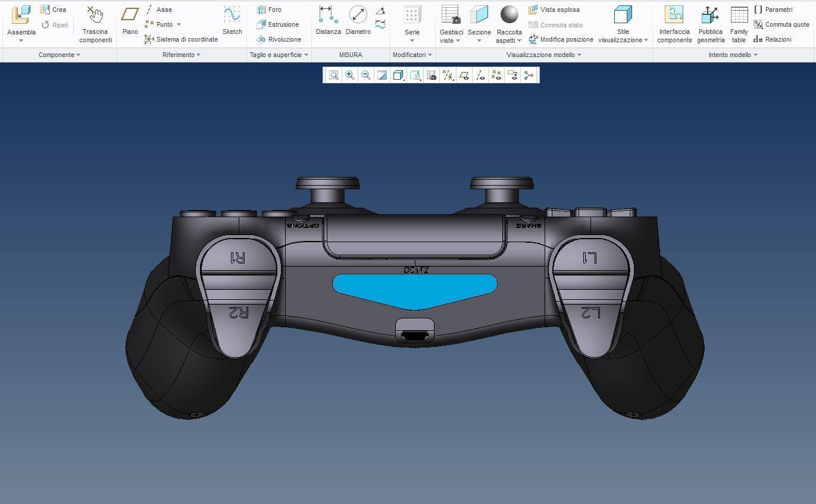Expand Visualizzazione modello group menu
This screenshot has height=504, width=816.
click(544, 55)
